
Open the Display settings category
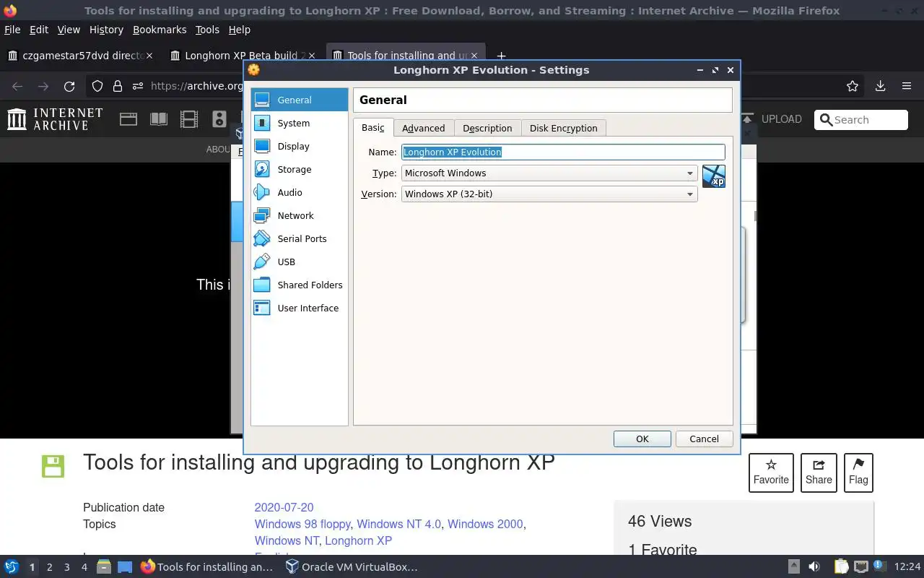[299, 146]
